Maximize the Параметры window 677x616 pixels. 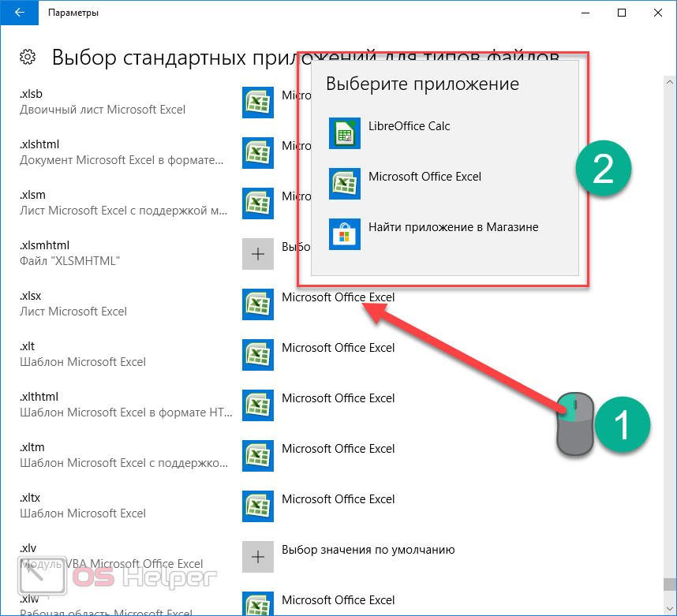pyautogui.click(x=622, y=13)
